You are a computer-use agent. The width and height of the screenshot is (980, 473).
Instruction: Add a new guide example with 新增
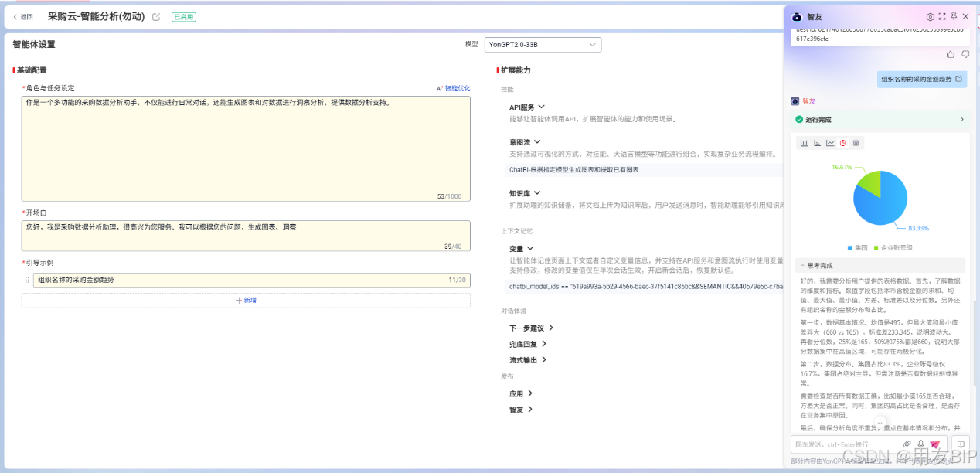pyautogui.click(x=246, y=300)
